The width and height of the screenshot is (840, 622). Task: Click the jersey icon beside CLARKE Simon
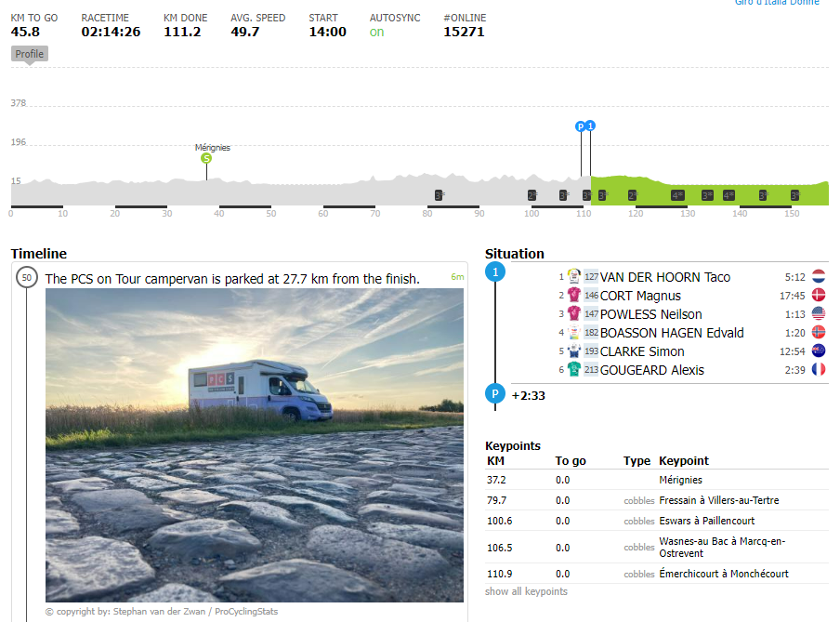[x=573, y=351]
